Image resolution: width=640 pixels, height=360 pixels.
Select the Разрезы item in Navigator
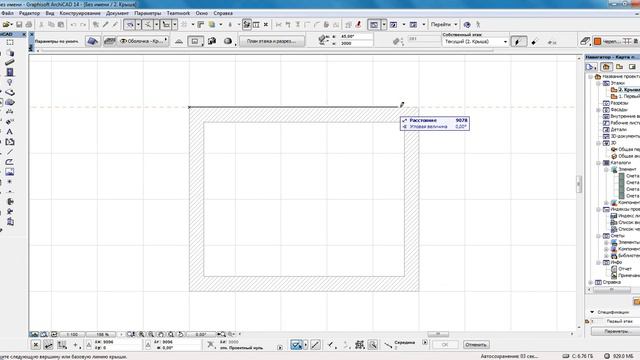tap(619, 103)
